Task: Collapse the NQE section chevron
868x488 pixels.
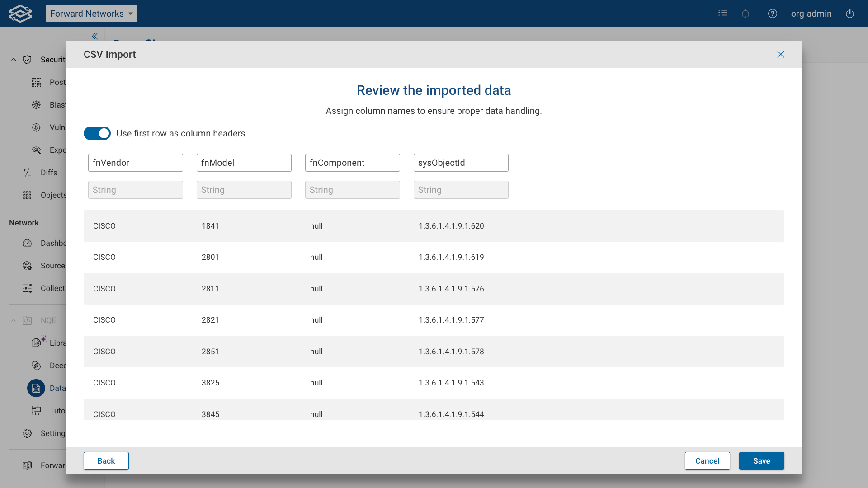Action: (13, 320)
